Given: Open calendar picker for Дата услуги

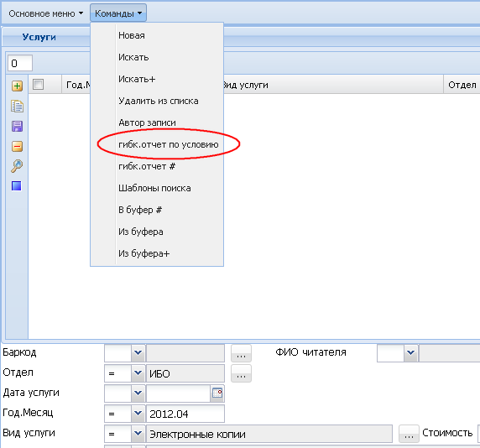Looking at the screenshot, I should (217, 393).
